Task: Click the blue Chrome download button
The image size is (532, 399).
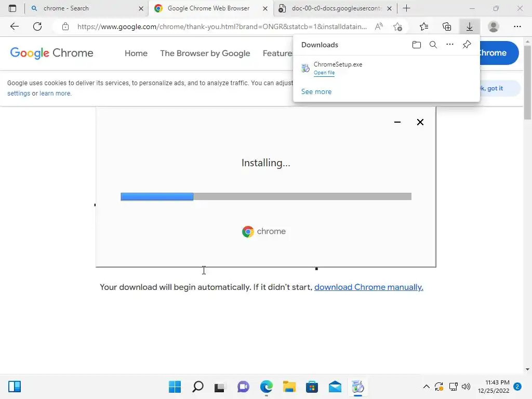Action: tap(499, 53)
